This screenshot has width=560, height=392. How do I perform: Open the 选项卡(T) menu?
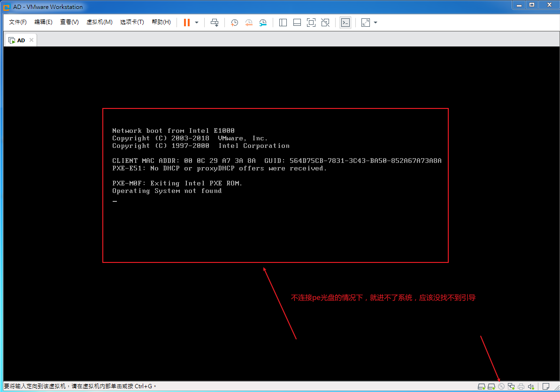tap(132, 22)
